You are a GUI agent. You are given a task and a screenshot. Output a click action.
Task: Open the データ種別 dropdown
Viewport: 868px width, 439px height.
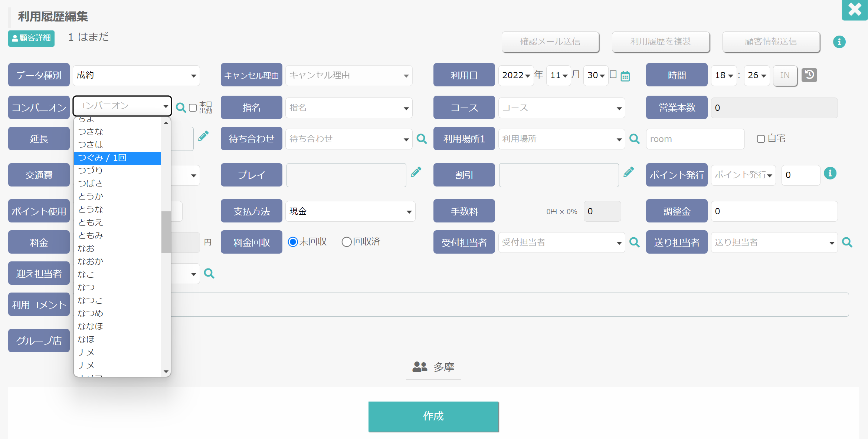tap(136, 76)
